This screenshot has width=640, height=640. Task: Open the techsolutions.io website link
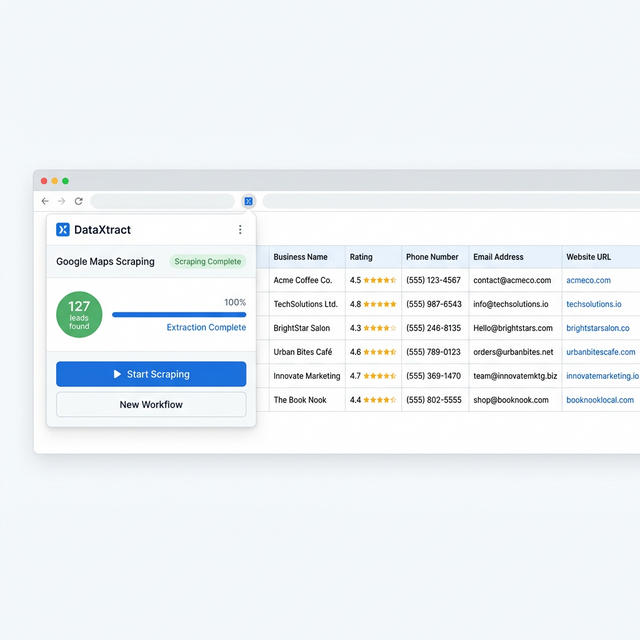(593, 304)
